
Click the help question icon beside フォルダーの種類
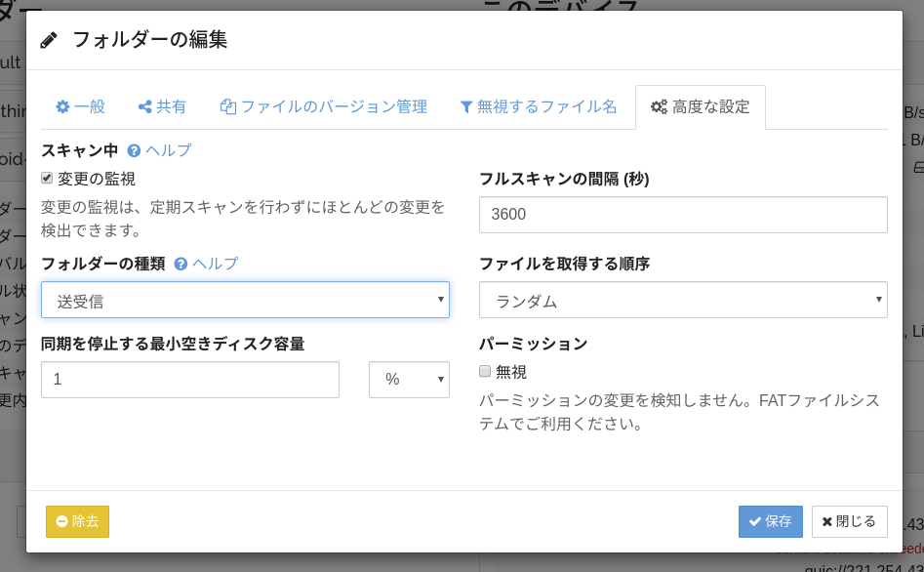(181, 263)
